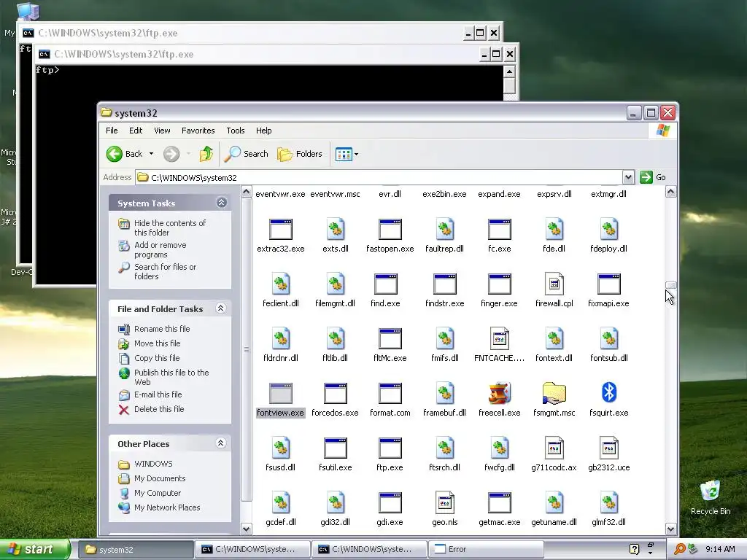Select the faultrep.dll file icon
The width and height of the screenshot is (747, 560).
(x=444, y=229)
